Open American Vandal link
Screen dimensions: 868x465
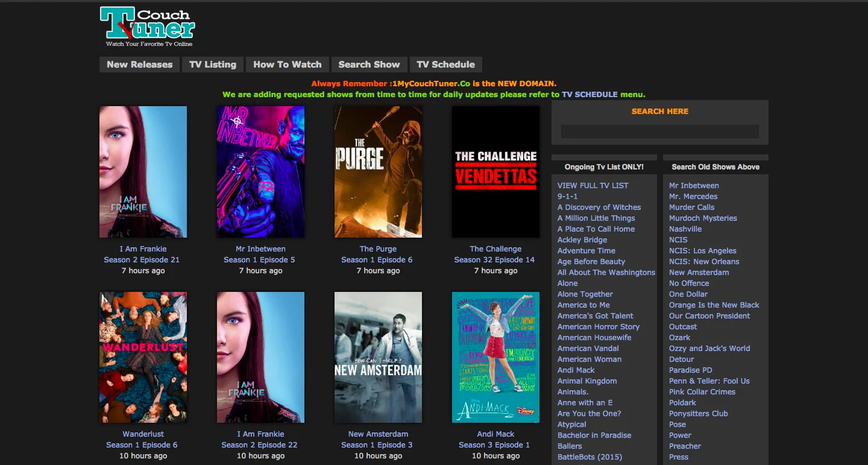(588, 349)
